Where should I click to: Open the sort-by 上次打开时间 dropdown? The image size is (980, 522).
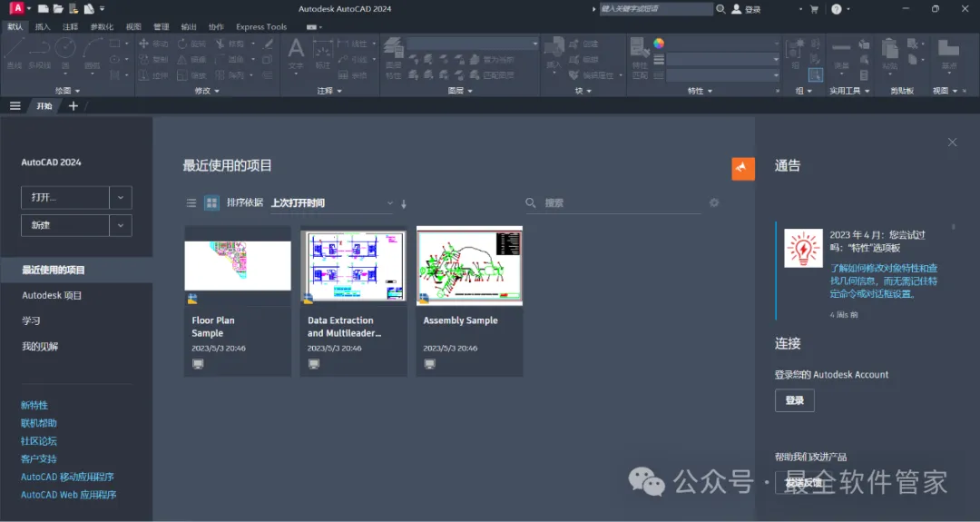[x=332, y=203]
